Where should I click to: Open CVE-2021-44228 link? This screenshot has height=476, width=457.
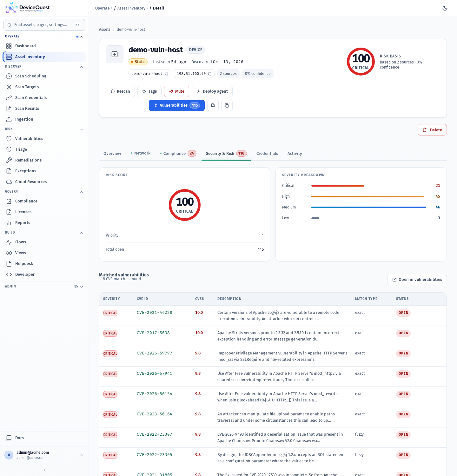pos(155,313)
